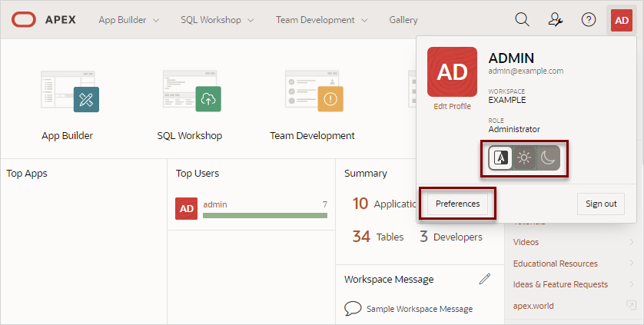
Task: Expand the App Builder menu chevron
Action: (x=156, y=20)
